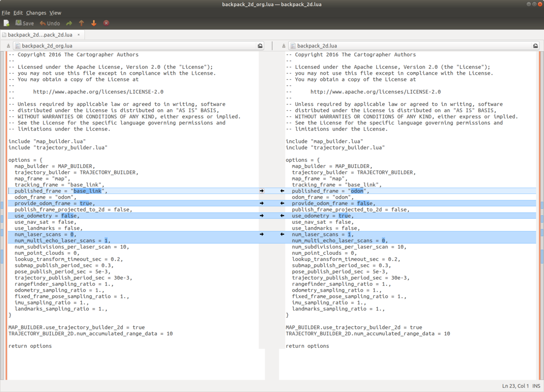Pull use_odometry change into left file

pyautogui.click(x=282, y=216)
